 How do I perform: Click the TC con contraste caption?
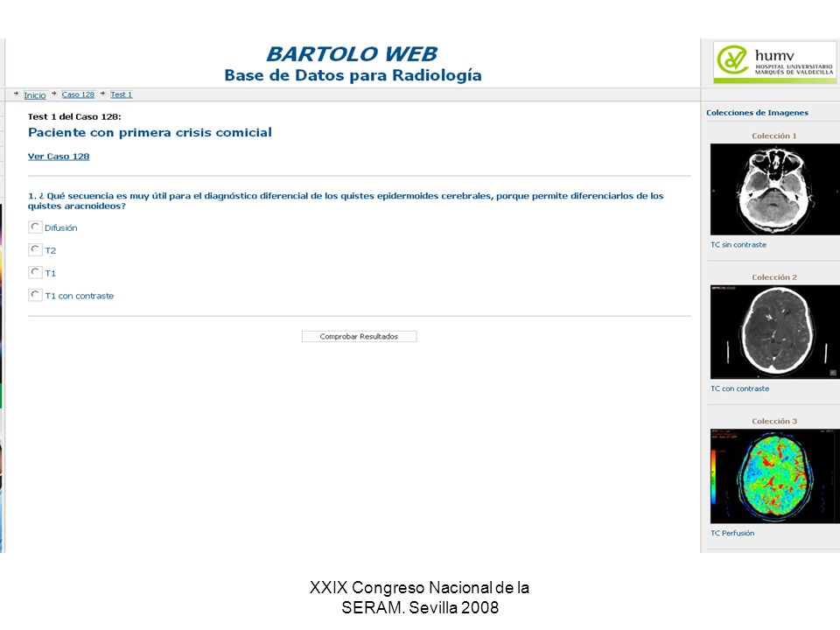pos(740,388)
